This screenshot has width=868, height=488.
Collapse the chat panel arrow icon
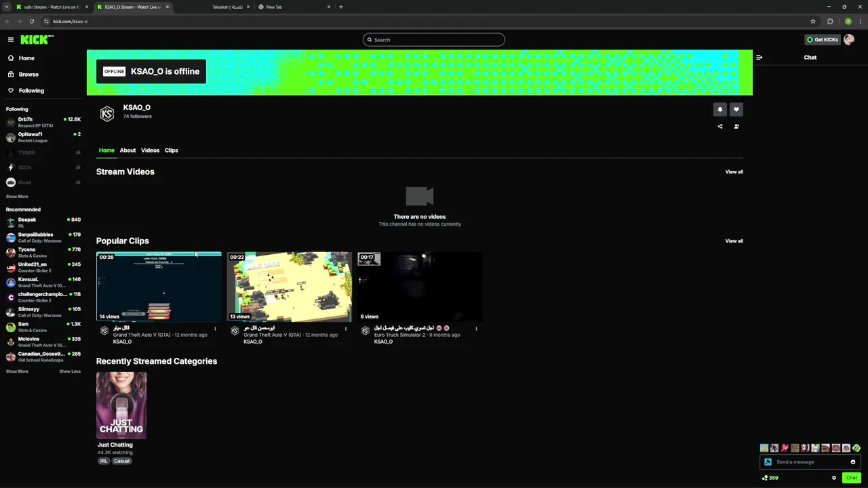[759, 58]
